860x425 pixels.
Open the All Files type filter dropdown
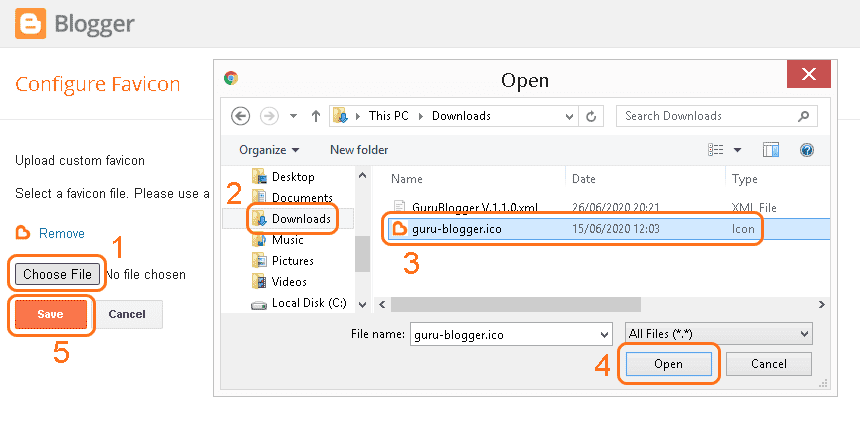[x=718, y=334]
